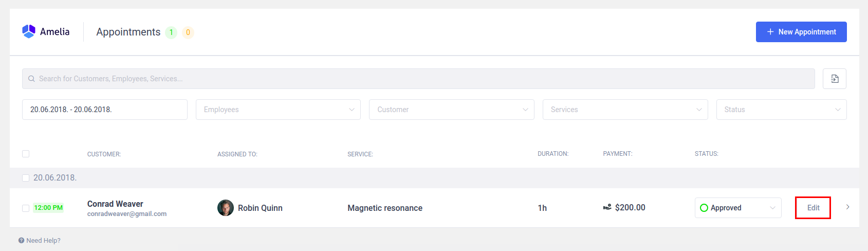
Task: Click the search field for customers, employees, services
Action: pyautogui.click(x=418, y=79)
